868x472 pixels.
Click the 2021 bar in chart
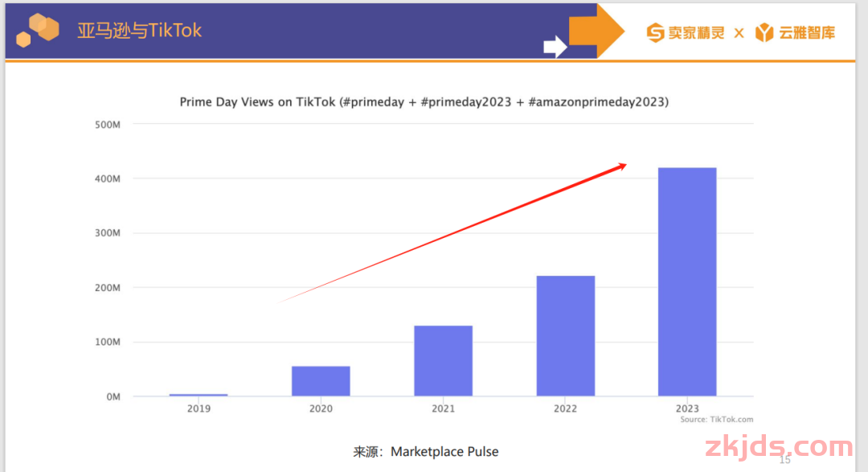443,361
